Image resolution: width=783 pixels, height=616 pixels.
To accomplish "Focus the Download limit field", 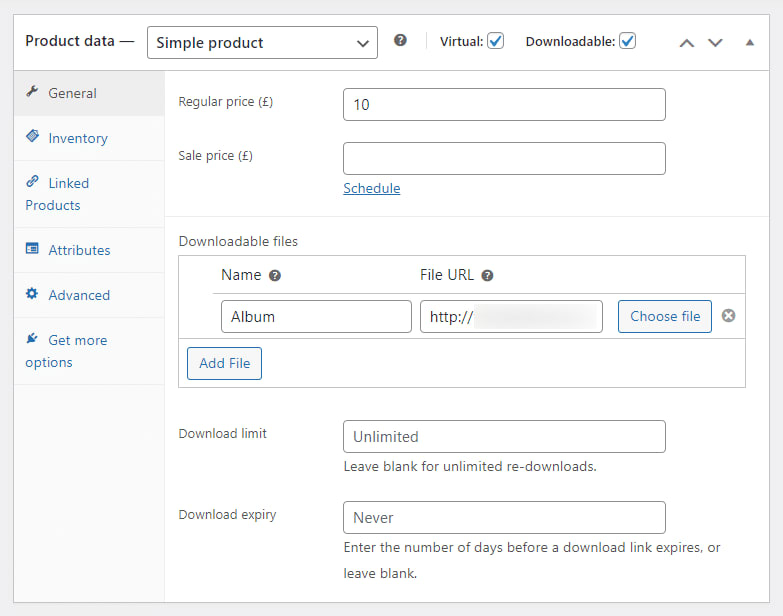I will (x=504, y=437).
